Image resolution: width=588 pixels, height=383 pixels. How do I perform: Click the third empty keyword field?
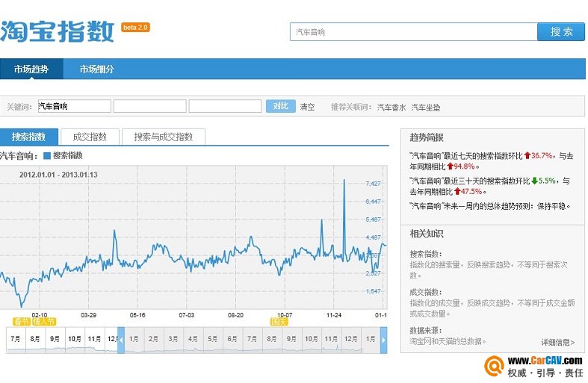[x=226, y=106]
